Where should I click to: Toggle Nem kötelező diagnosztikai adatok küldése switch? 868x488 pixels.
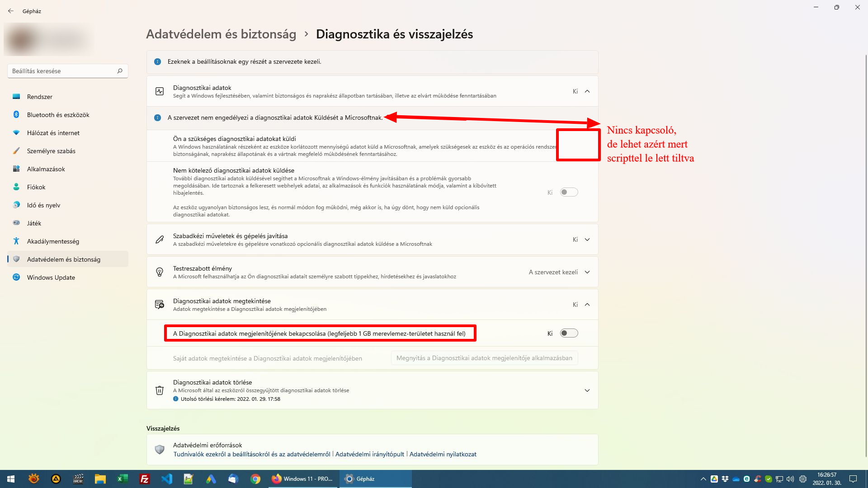(x=569, y=192)
